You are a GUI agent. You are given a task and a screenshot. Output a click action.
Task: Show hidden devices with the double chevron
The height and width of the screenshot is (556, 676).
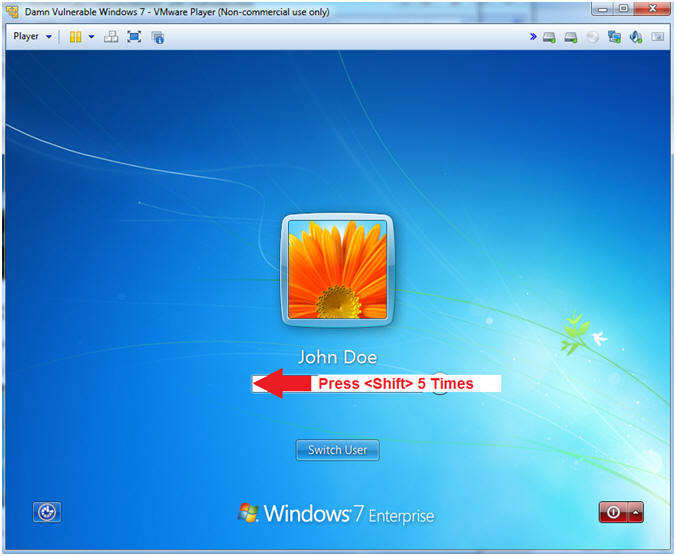tap(533, 37)
